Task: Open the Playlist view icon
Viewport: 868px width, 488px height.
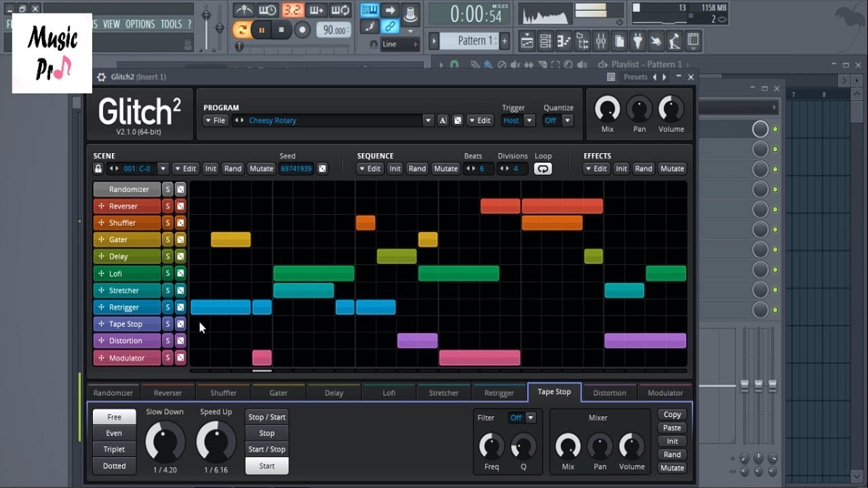Action: [528, 41]
